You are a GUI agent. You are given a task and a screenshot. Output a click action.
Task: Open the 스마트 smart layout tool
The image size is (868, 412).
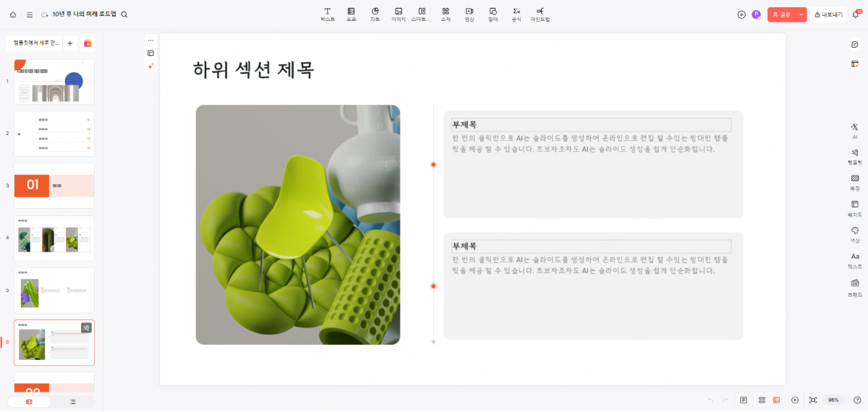(422, 14)
